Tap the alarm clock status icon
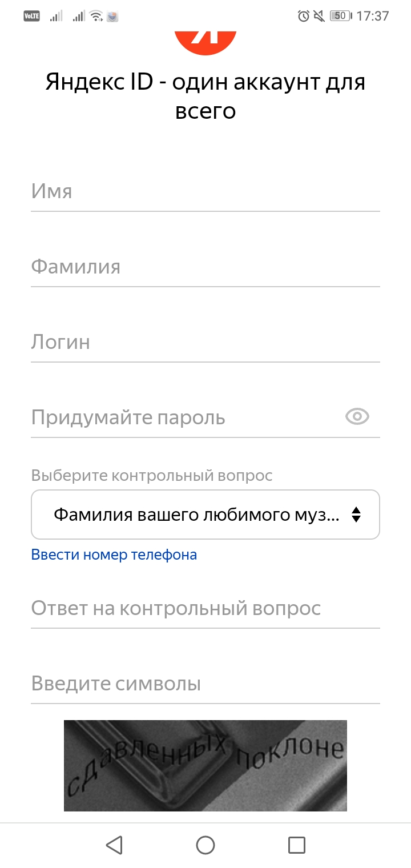Screen dimensions: 411x868 304,16
